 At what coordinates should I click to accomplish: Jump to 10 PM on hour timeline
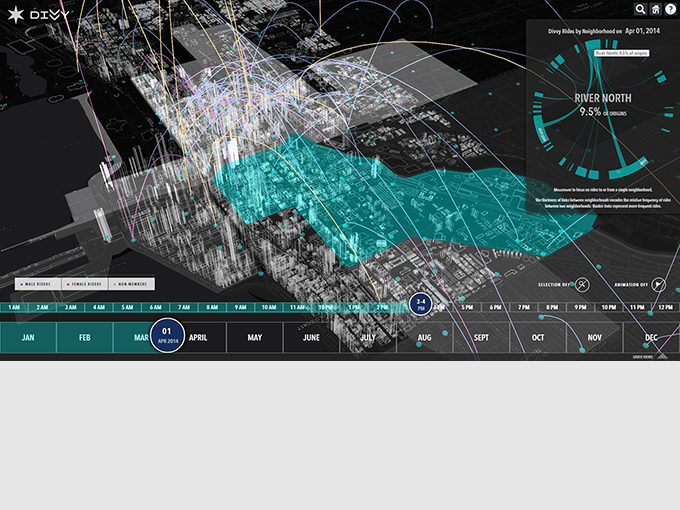tap(608, 307)
